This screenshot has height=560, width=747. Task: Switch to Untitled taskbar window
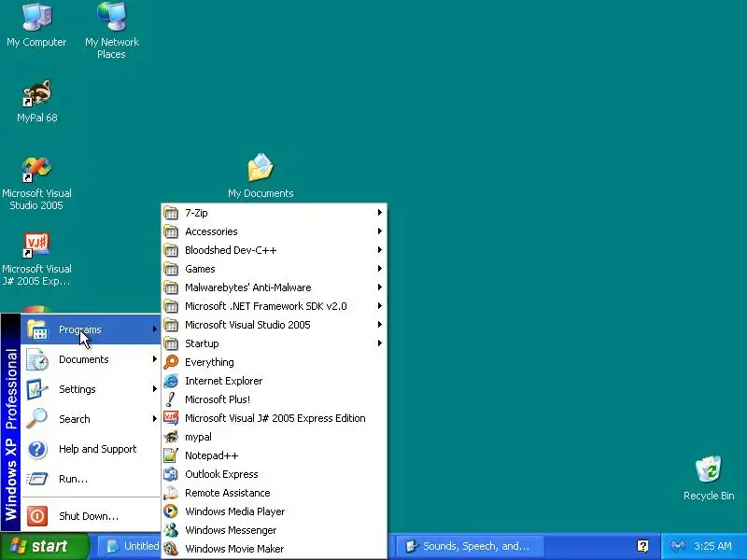(x=130, y=546)
